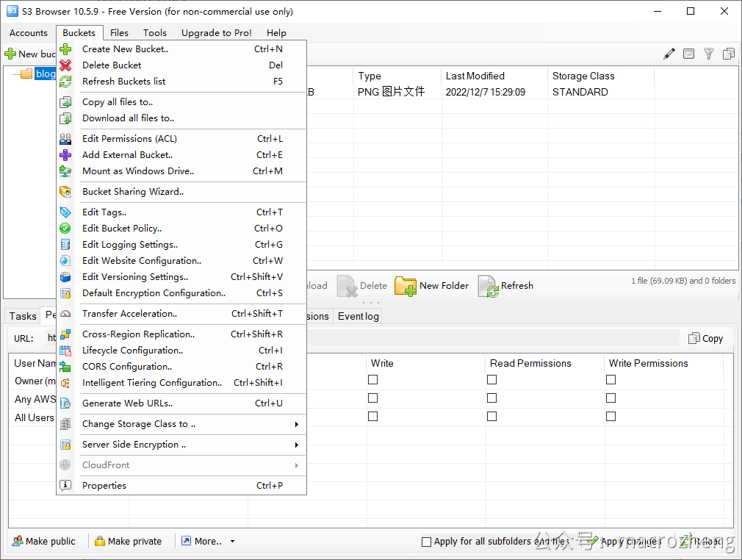
Task: Check Any AWS Users Write Permissions checkbox
Action: [x=611, y=398]
